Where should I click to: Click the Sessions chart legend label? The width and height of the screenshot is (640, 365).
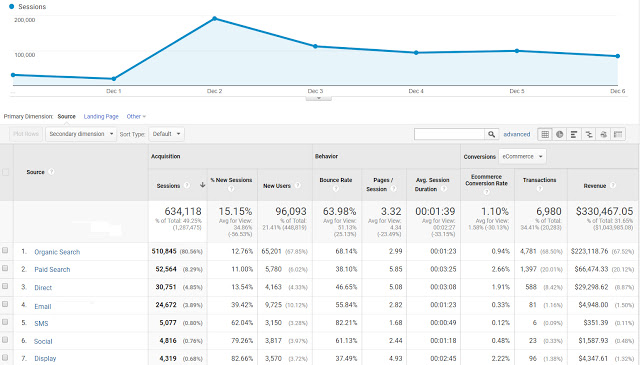(32, 7)
